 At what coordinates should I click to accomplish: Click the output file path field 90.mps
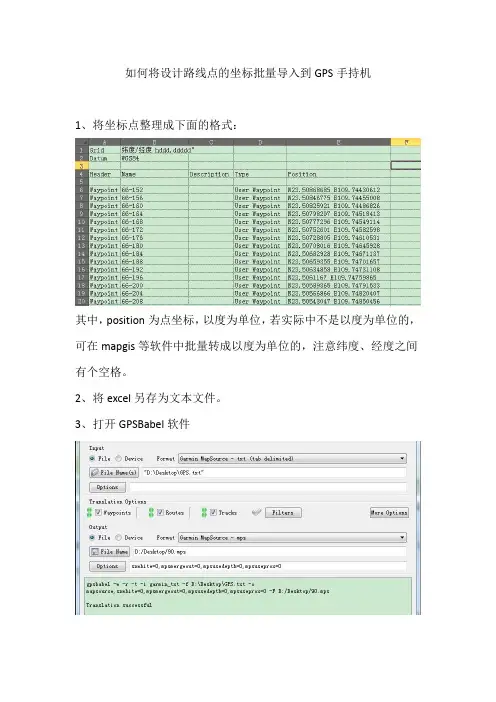(269, 552)
